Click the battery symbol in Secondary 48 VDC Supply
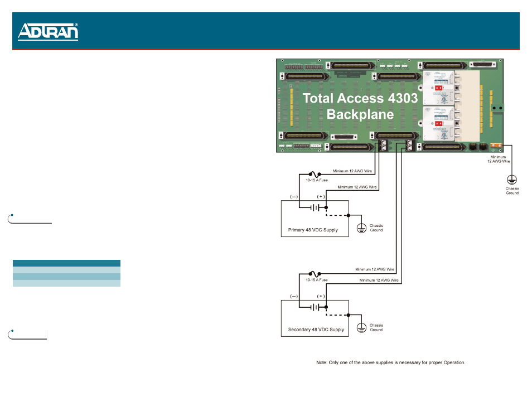 (x=316, y=307)
